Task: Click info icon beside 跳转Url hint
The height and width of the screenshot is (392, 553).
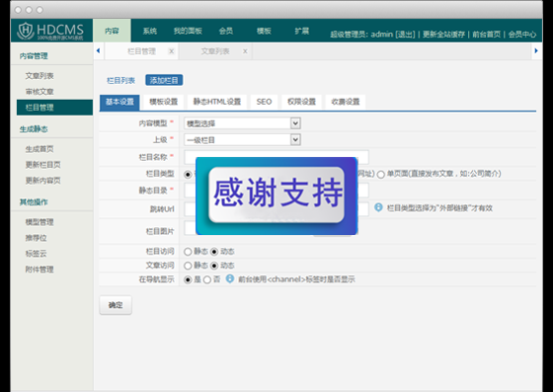Action: tap(378, 207)
